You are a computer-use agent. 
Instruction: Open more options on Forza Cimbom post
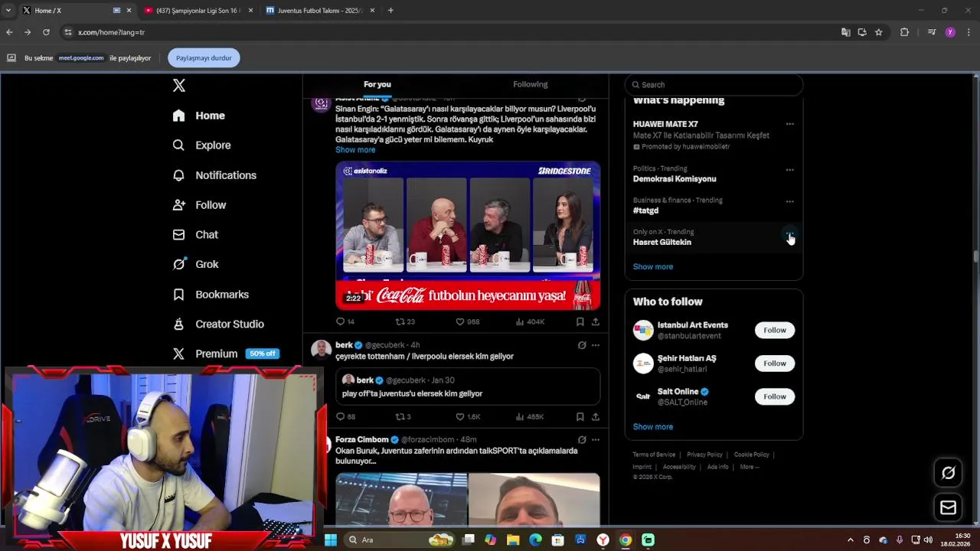(x=595, y=440)
